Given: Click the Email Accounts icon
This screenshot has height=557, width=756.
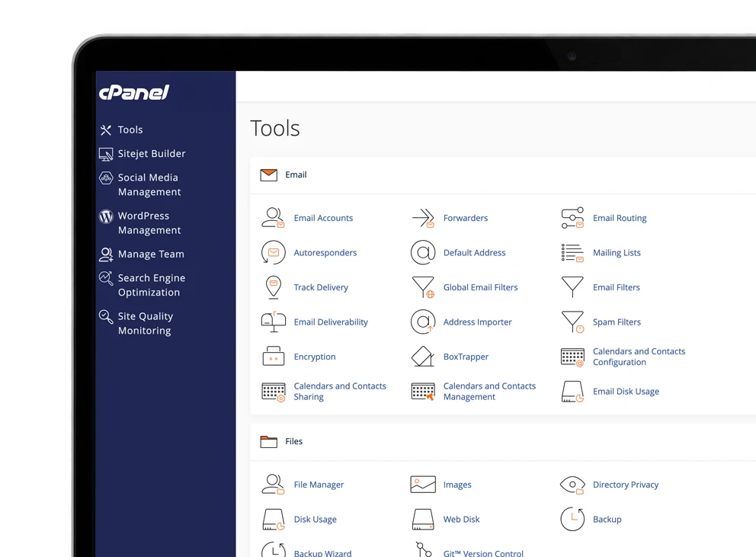Looking at the screenshot, I should [273, 217].
